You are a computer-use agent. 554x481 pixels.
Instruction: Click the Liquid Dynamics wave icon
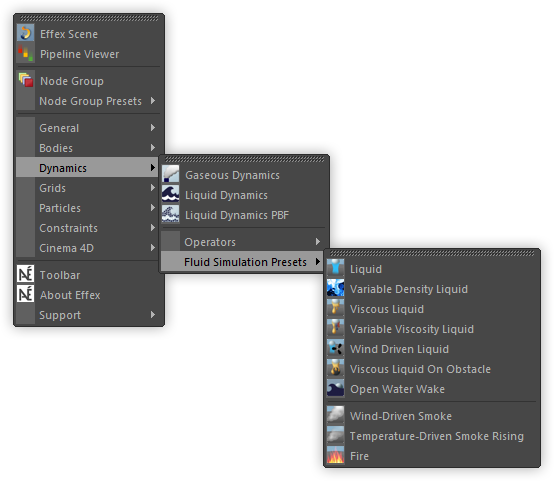tap(170, 194)
